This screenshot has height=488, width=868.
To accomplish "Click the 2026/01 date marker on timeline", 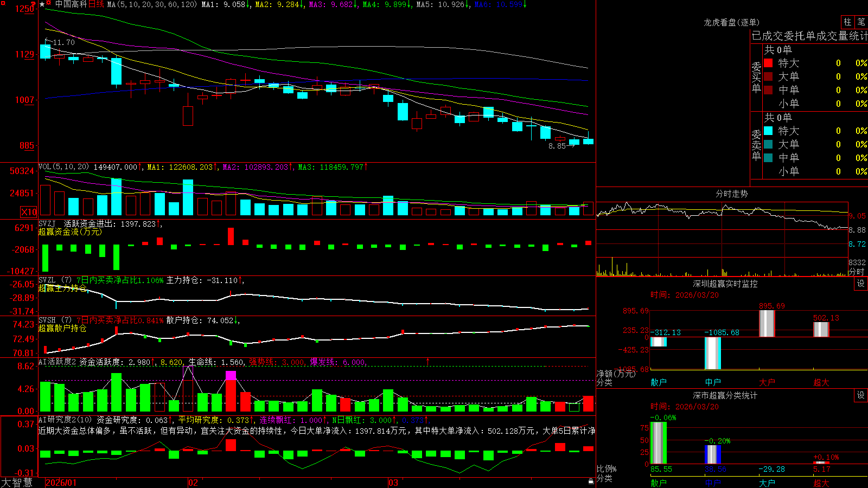I will (x=61, y=483).
